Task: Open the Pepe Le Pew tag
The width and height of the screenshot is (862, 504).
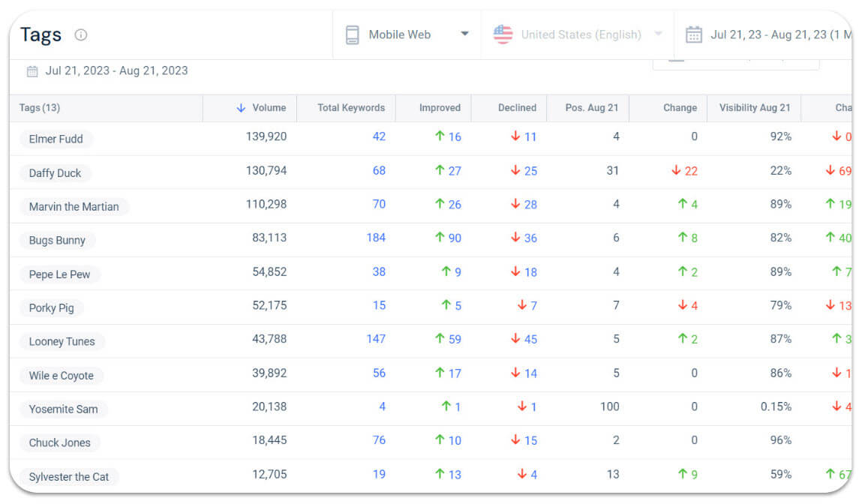Action: point(59,274)
